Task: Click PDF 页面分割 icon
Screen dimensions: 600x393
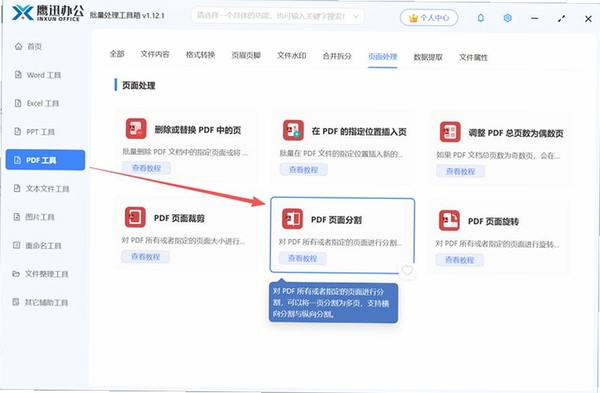Action: (292, 219)
